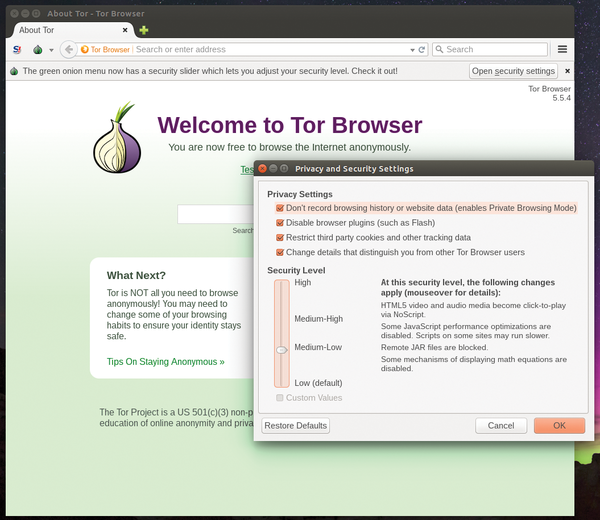Click the Open security settings button

point(513,71)
